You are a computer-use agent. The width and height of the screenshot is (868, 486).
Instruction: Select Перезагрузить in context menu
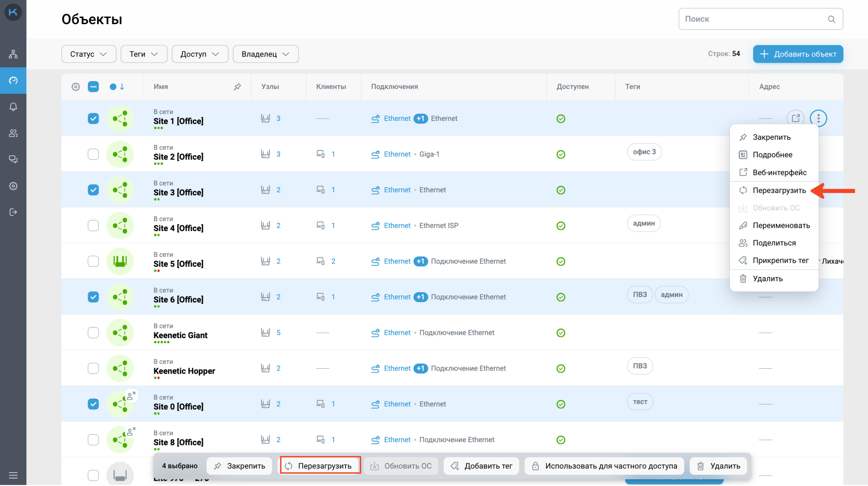pos(779,191)
